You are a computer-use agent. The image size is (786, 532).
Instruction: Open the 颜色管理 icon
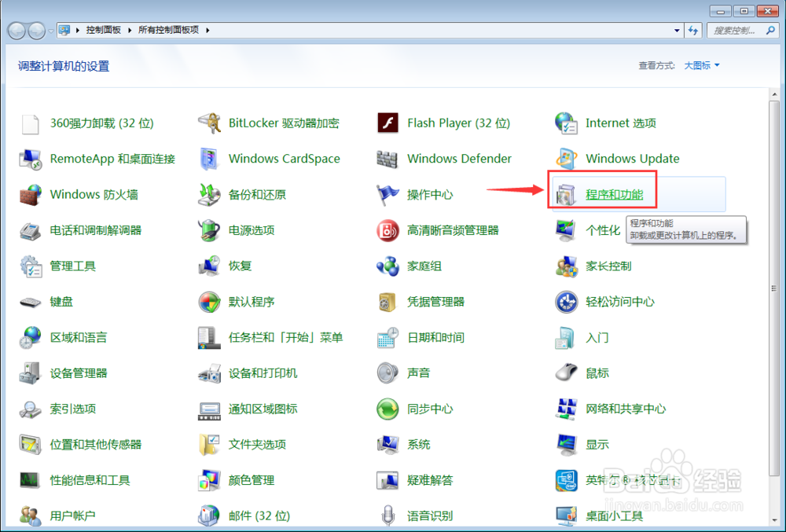tap(209, 480)
